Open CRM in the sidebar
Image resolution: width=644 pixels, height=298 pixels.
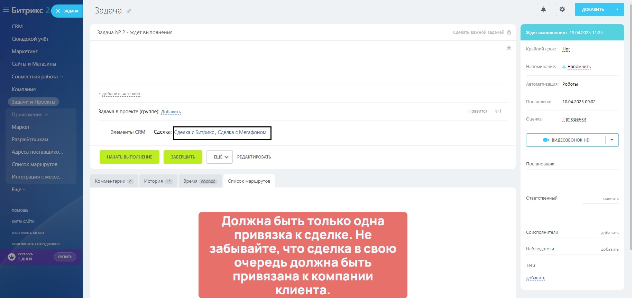tap(17, 27)
